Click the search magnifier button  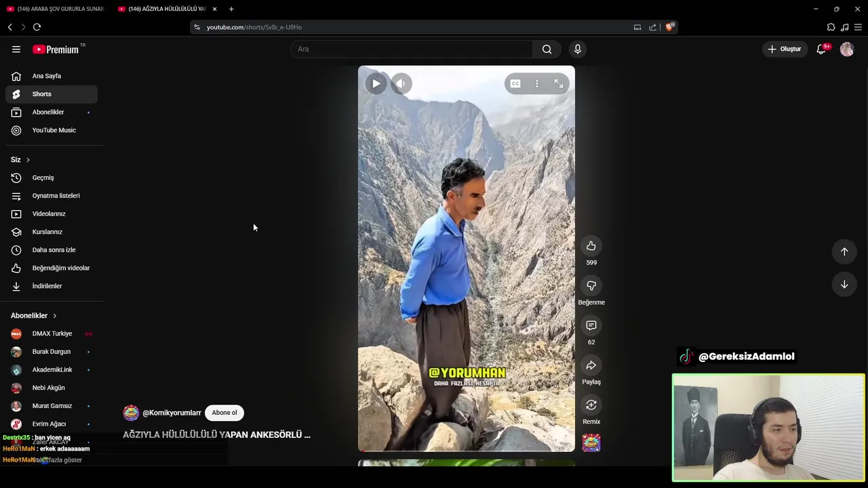coord(547,49)
